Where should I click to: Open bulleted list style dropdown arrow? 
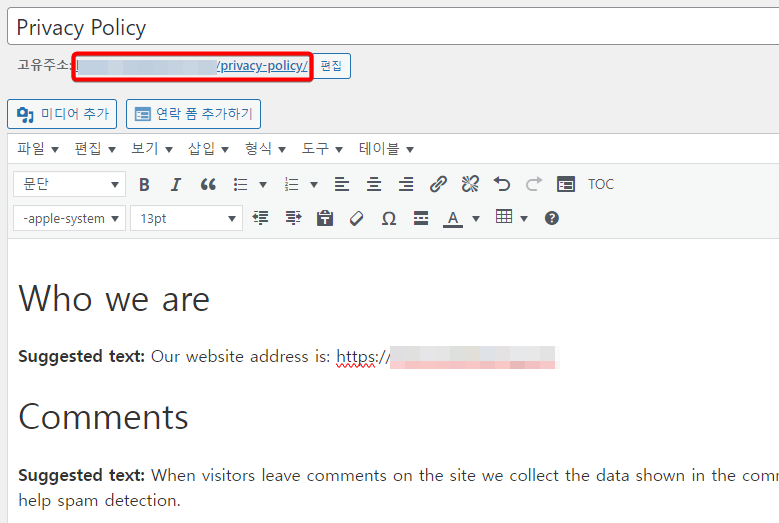click(x=263, y=185)
